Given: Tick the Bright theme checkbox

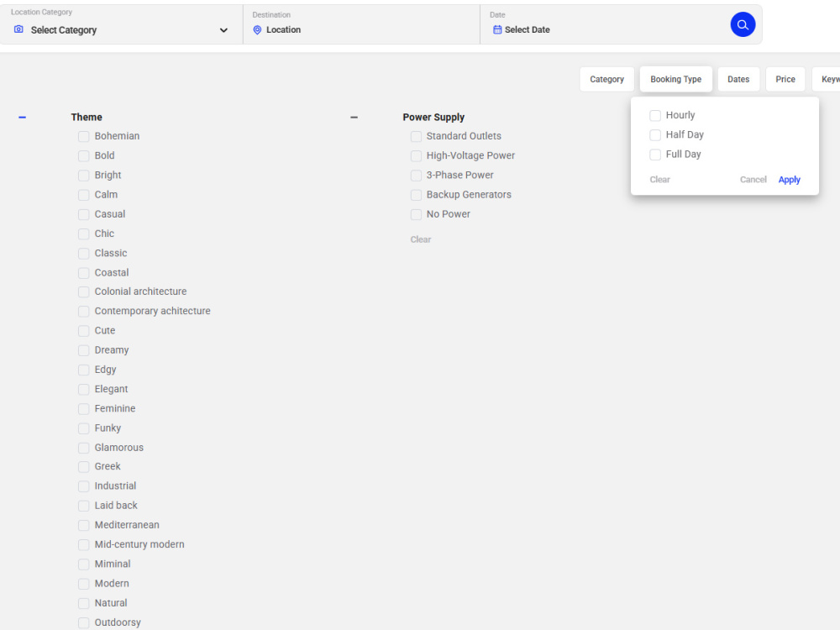Looking at the screenshot, I should click(x=83, y=176).
